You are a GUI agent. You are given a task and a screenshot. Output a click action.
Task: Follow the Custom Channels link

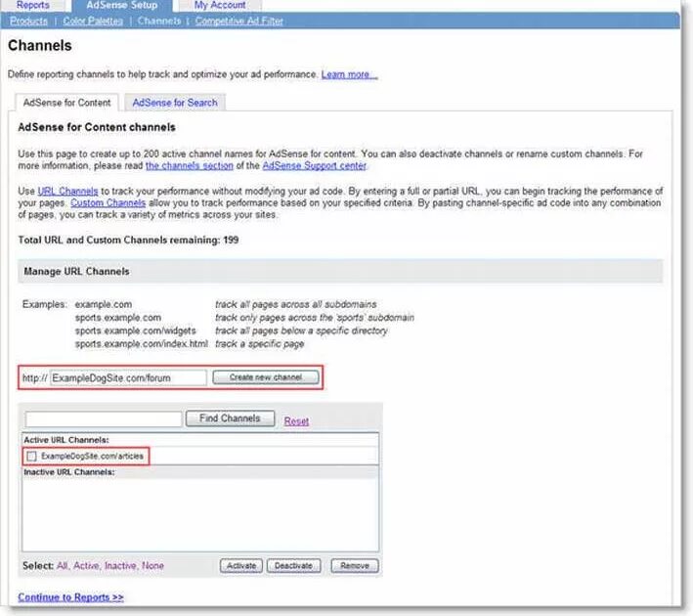108,203
